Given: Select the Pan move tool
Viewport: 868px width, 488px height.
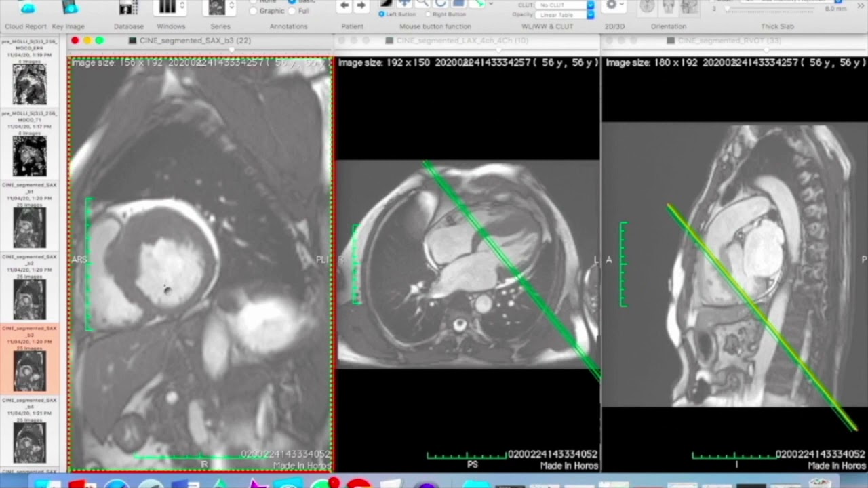Looking at the screenshot, I should pyautogui.click(x=404, y=3).
